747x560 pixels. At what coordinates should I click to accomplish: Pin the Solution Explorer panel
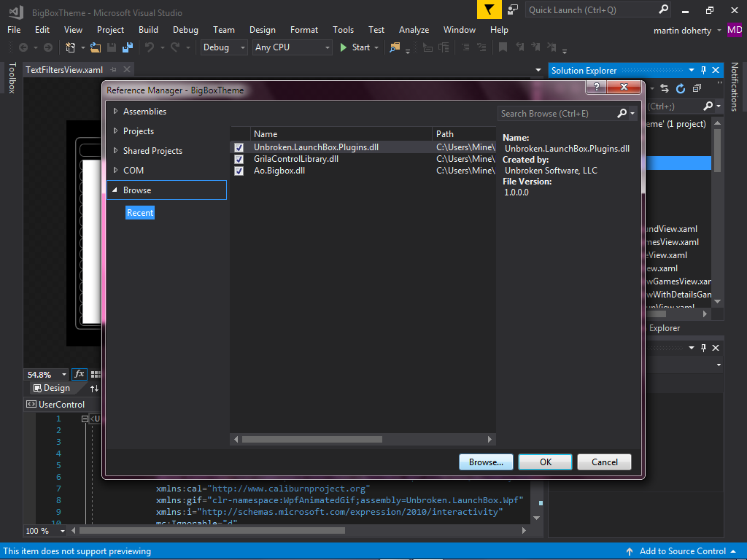pyautogui.click(x=703, y=71)
